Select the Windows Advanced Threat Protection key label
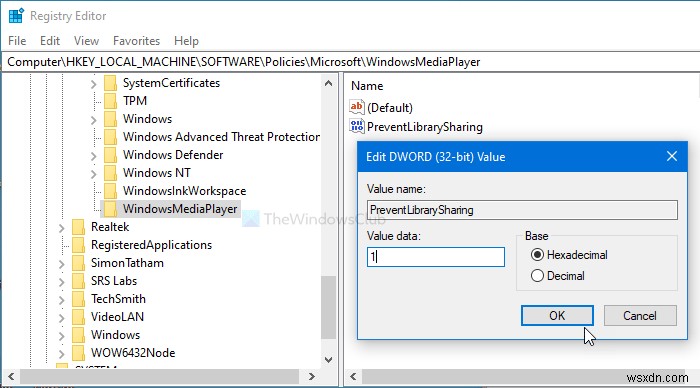 tap(221, 137)
